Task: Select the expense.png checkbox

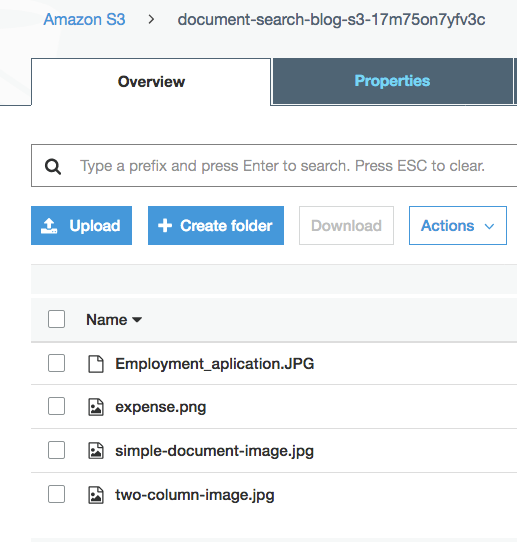Action: pyautogui.click(x=56, y=406)
